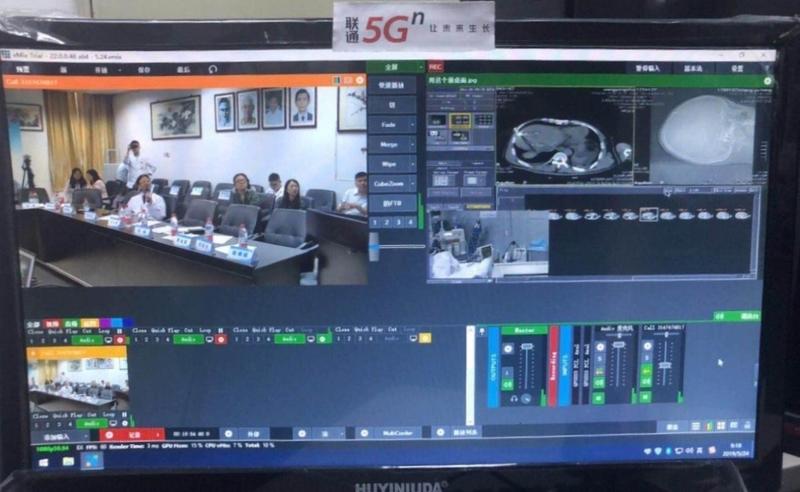
Task: Toggle the S solo button on Audio input strip
Action: coord(600,359)
